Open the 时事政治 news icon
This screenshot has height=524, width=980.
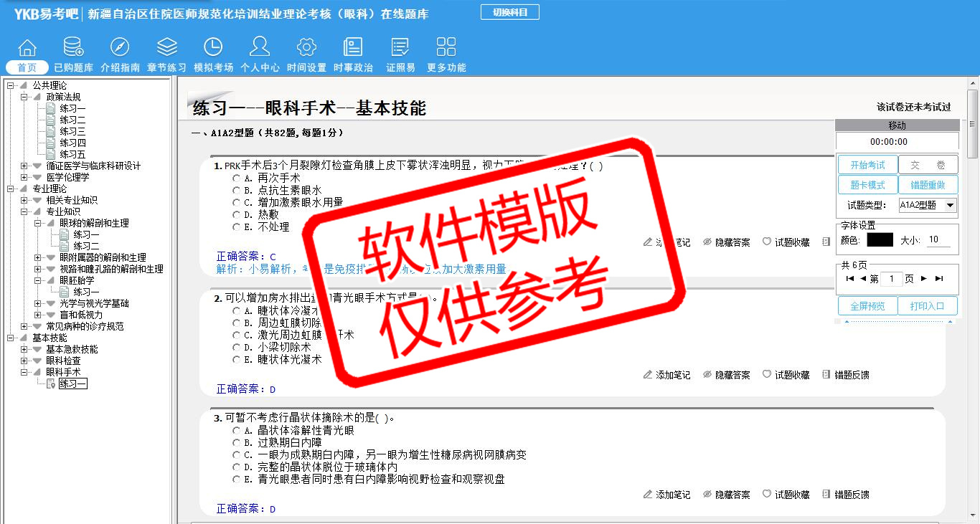tap(353, 47)
